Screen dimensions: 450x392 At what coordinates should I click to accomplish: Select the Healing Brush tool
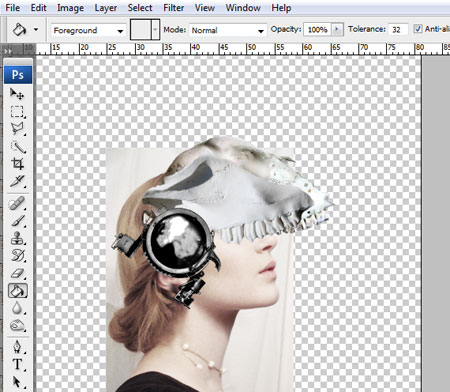coord(17,203)
